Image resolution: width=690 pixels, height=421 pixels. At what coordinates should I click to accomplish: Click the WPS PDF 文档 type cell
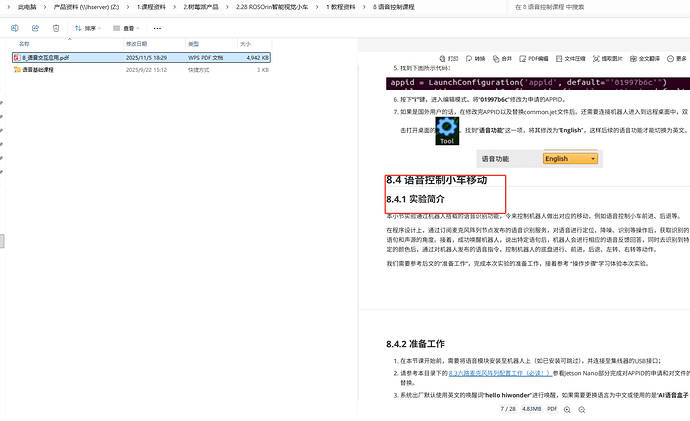(206, 58)
